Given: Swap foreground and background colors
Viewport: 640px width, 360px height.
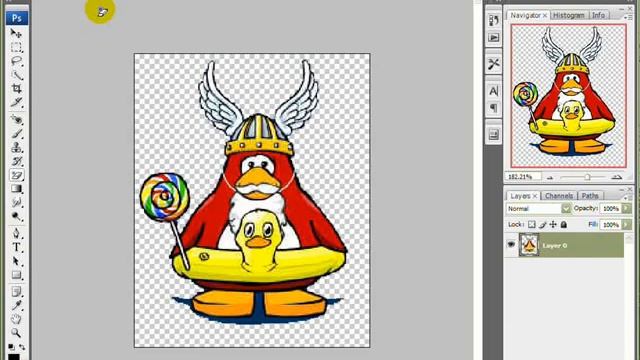Looking at the screenshot, I should (22, 347).
